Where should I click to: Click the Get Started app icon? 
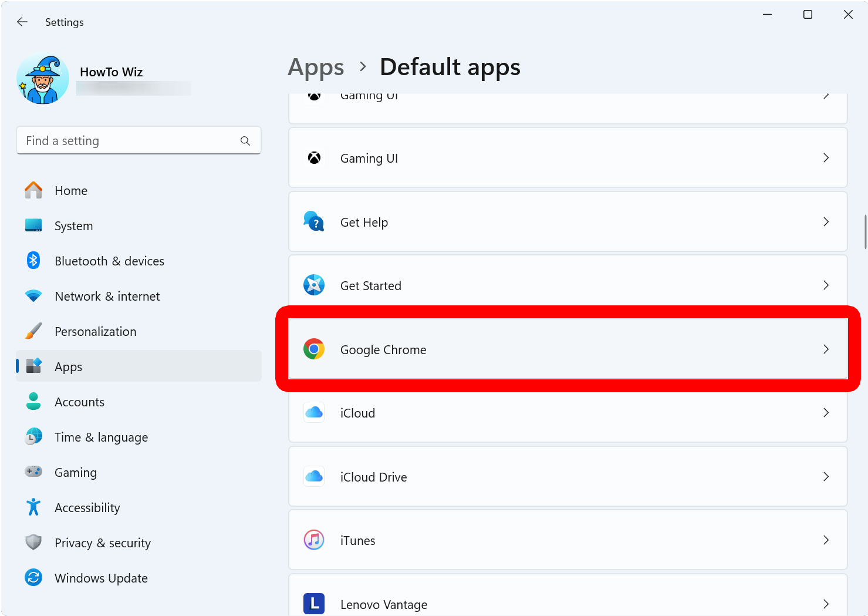(x=314, y=285)
